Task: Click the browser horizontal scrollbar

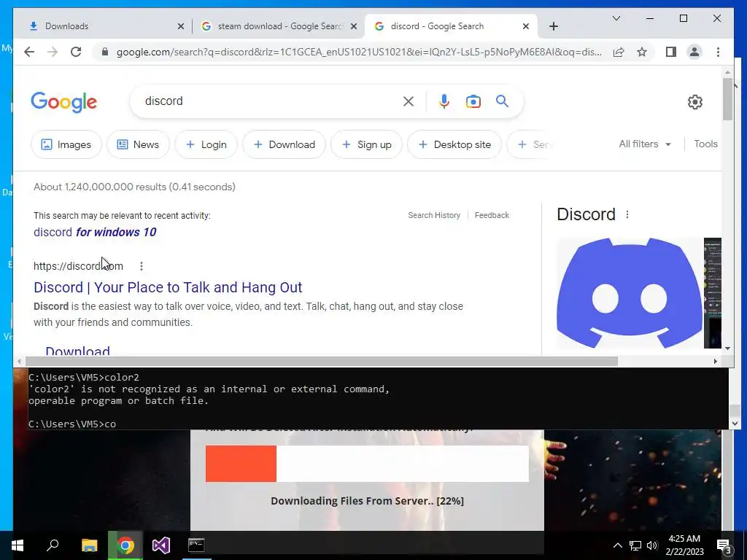Action: click(321, 362)
